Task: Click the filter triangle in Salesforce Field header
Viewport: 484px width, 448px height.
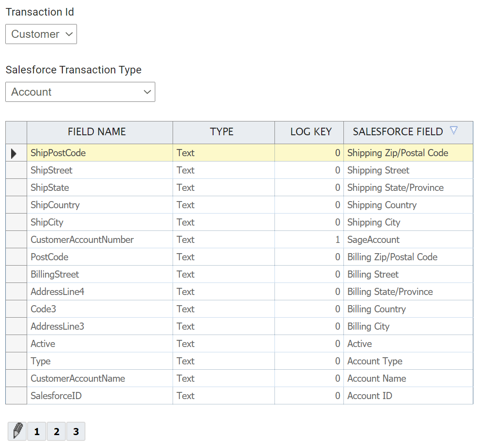Action: pos(453,130)
